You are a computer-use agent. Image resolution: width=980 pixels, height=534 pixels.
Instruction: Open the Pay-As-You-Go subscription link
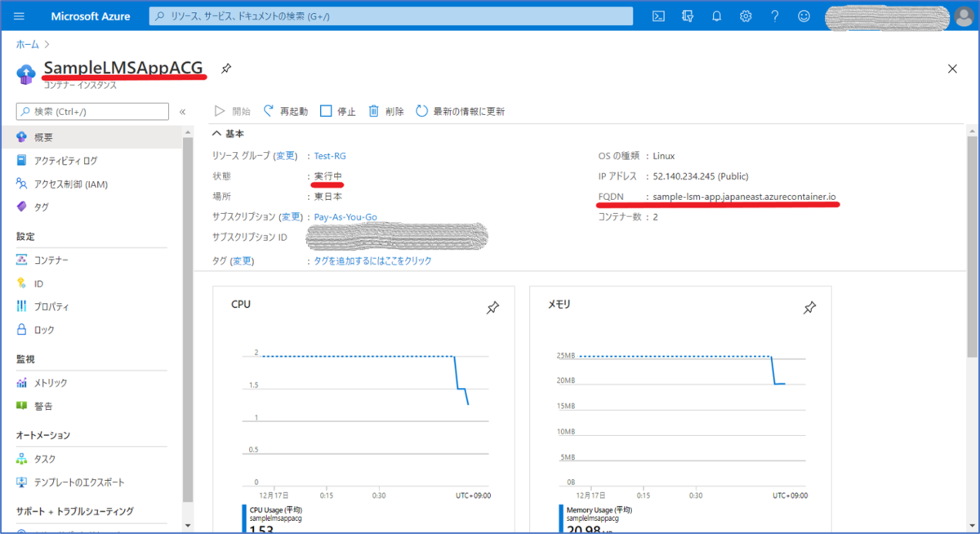345,217
